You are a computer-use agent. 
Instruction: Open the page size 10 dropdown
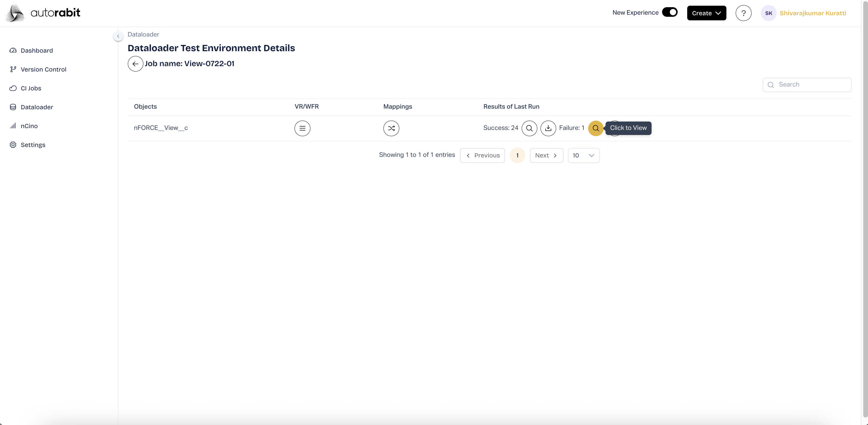(x=583, y=155)
